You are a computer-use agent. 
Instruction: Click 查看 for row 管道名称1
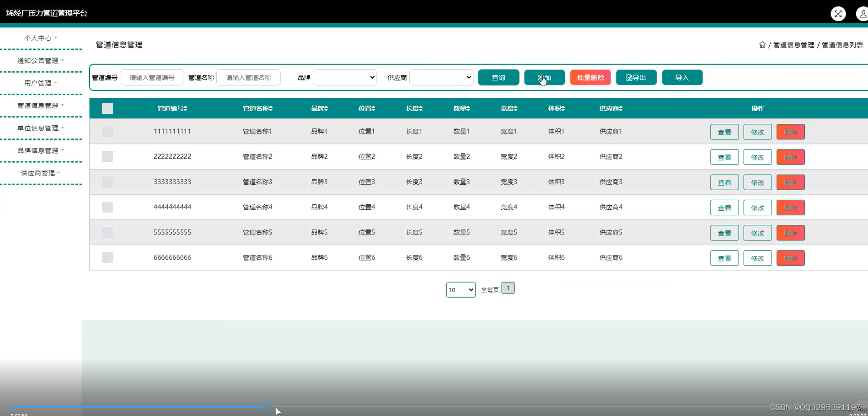click(x=724, y=132)
